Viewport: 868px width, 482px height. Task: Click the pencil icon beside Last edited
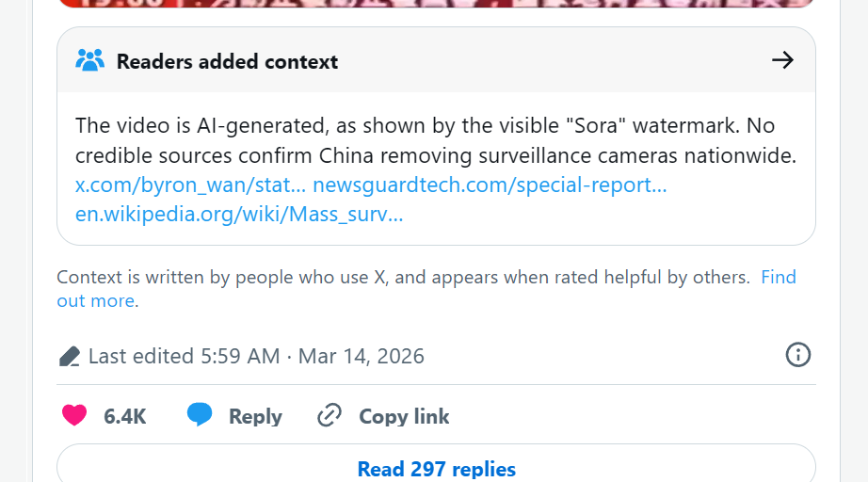pyautogui.click(x=69, y=356)
